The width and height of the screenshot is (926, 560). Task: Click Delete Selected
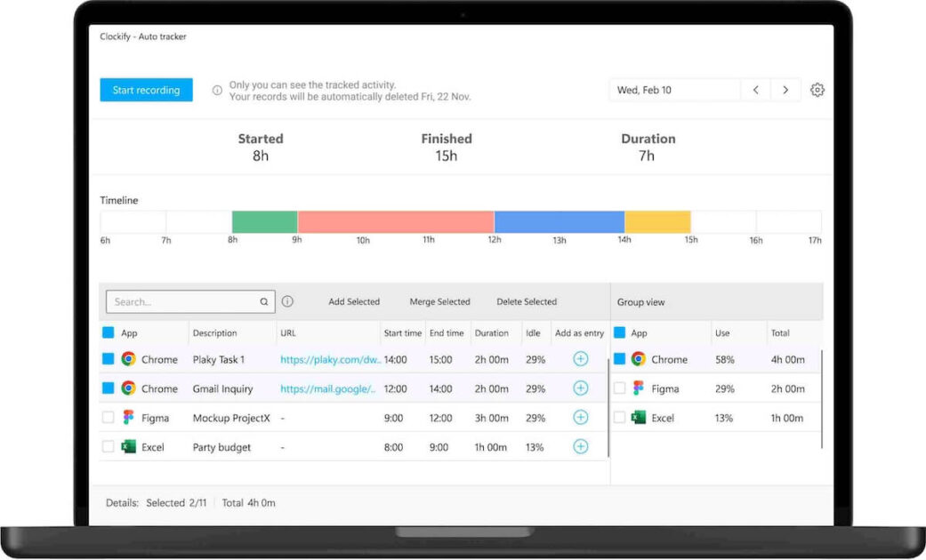coord(527,301)
